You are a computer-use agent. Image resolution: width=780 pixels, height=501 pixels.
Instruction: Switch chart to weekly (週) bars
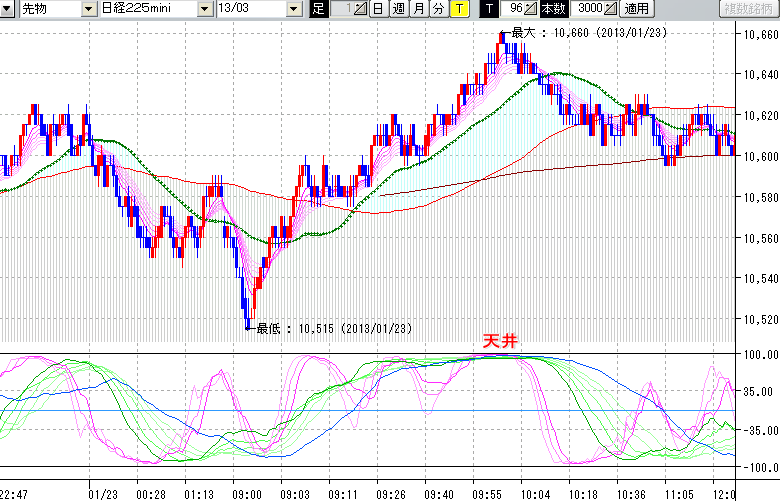click(398, 9)
